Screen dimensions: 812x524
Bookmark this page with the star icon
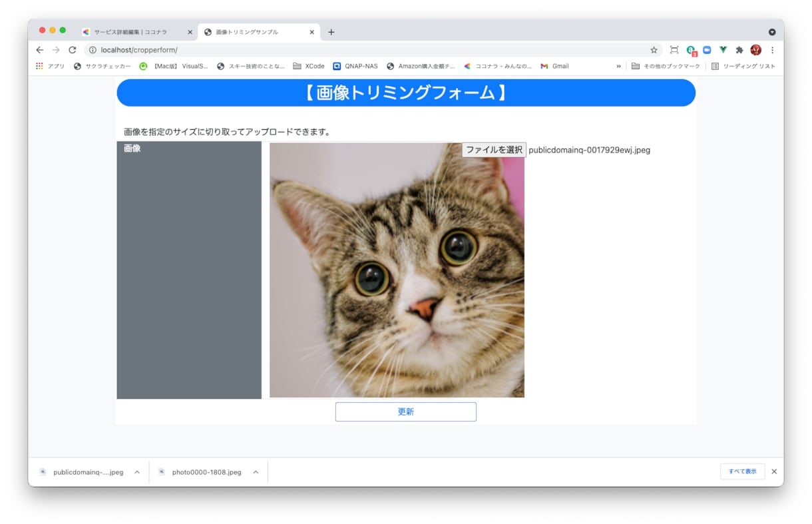pyautogui.click(x=654, y=50)
